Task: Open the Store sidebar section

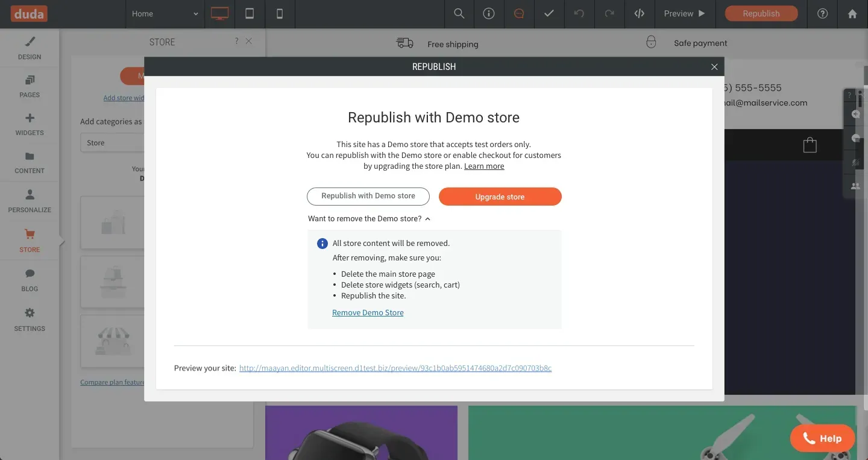Action: point(30,241)
